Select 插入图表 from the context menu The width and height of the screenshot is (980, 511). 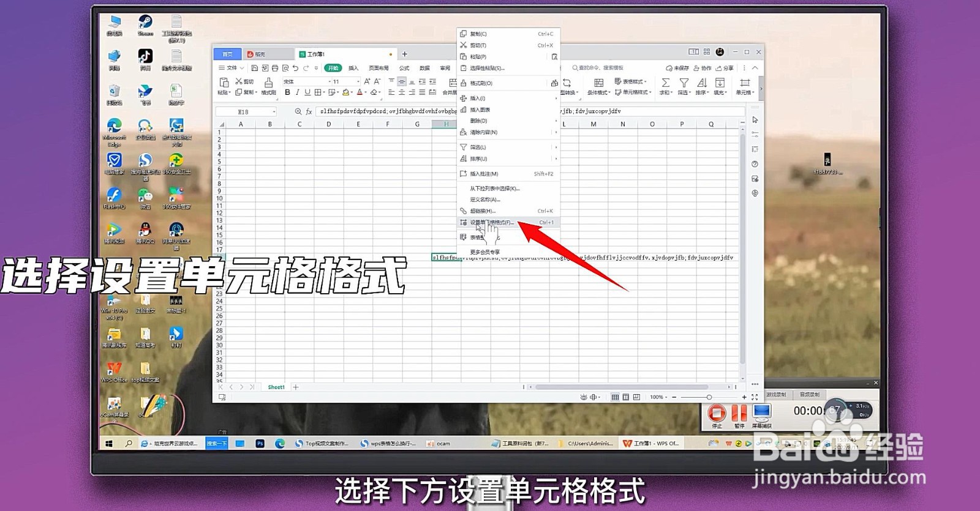508,110
